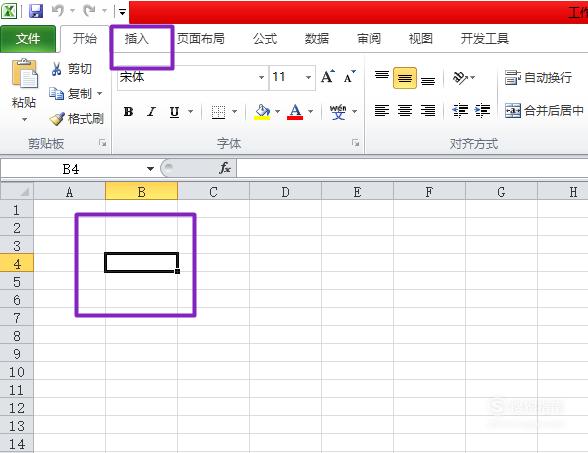Open the font name dropdown arrow
Viewport: 588px width, 453px height.
261,77
